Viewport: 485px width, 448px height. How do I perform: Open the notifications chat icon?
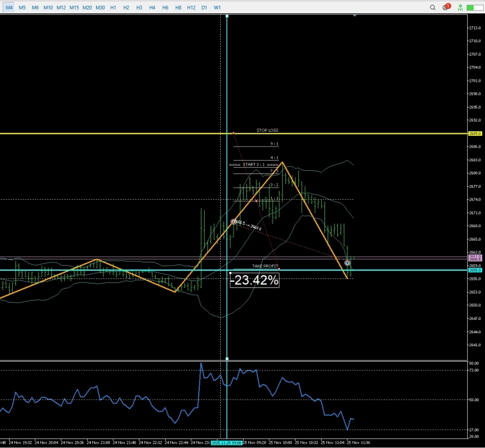(446, 7)
